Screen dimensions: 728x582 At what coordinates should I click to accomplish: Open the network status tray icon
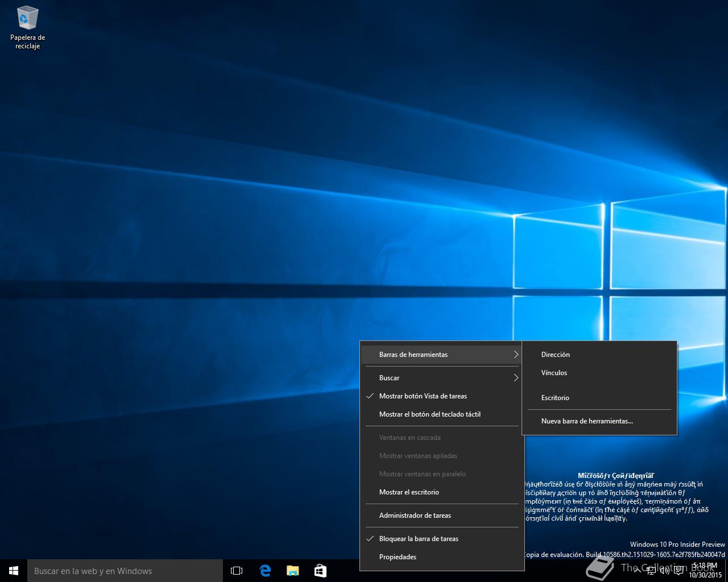tap(651, 571)
